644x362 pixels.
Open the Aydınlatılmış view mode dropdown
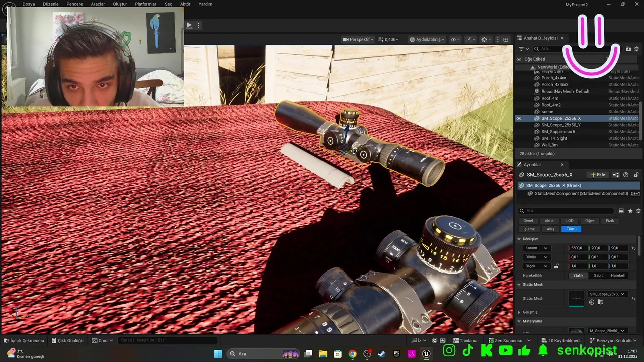point(427,39)
